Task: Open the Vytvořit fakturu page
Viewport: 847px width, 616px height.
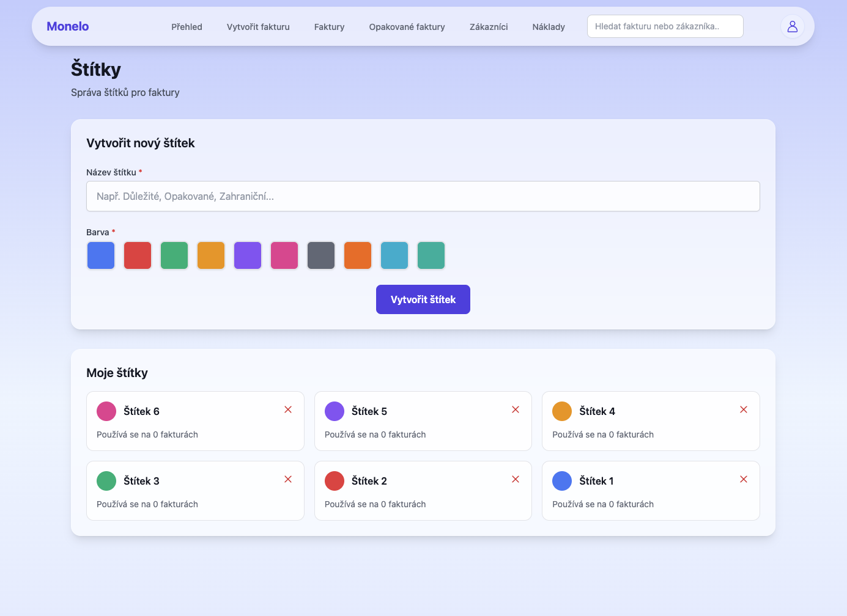Action: point(258,27)
